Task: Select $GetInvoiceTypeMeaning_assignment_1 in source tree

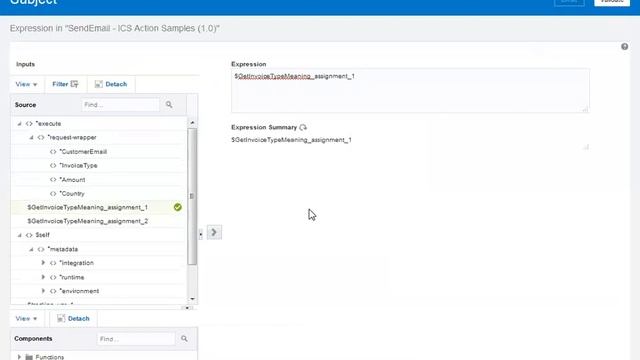Action: [x=87, y=207]
